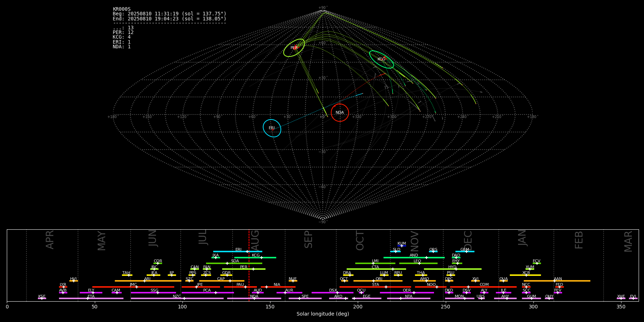Click the red NDA radiant circle on the sky map
The height and width of the screenshot is (322, 644).
(x=340, y=113)
